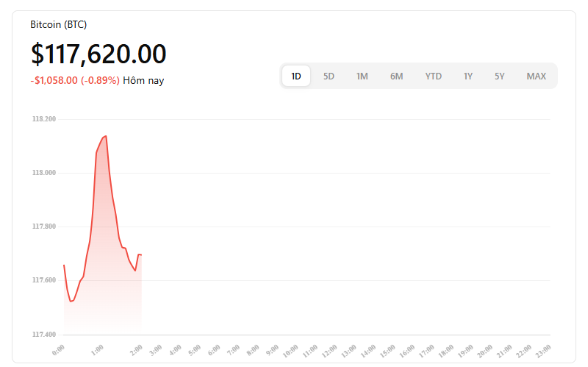Click the 12:00 label on time axis
The width and height of the screenshot is (588, 367).
point(329,351)
